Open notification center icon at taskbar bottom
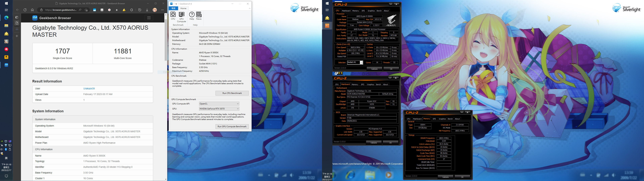Viewport: 644px width, 181px height. (6, 176)
